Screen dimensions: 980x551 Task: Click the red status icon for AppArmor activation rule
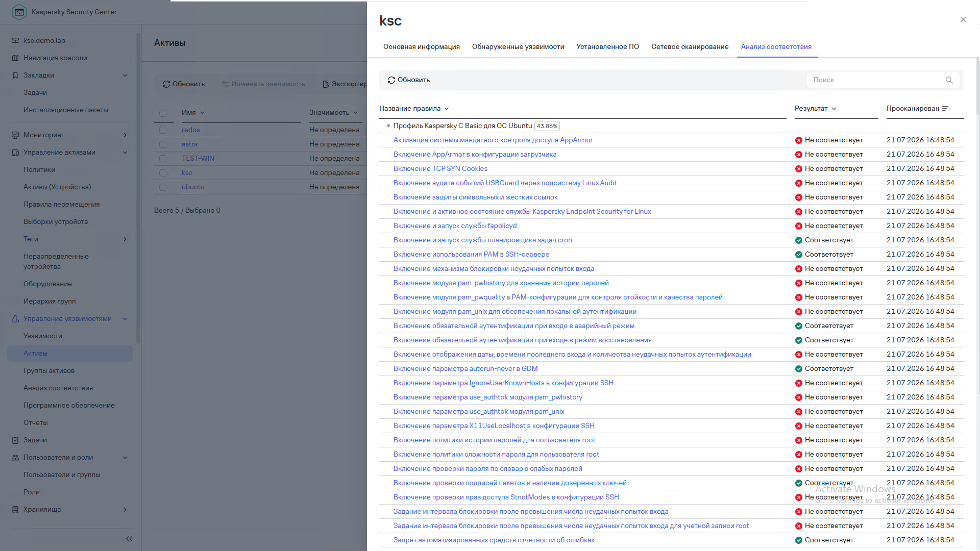(x=799, y=140)
